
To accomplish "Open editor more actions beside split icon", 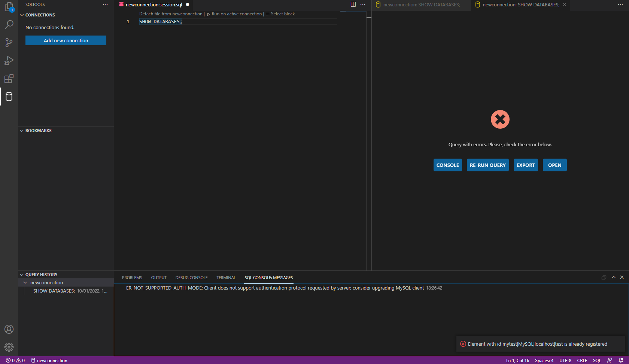I will pyautogui.click(x=363, y=4).
